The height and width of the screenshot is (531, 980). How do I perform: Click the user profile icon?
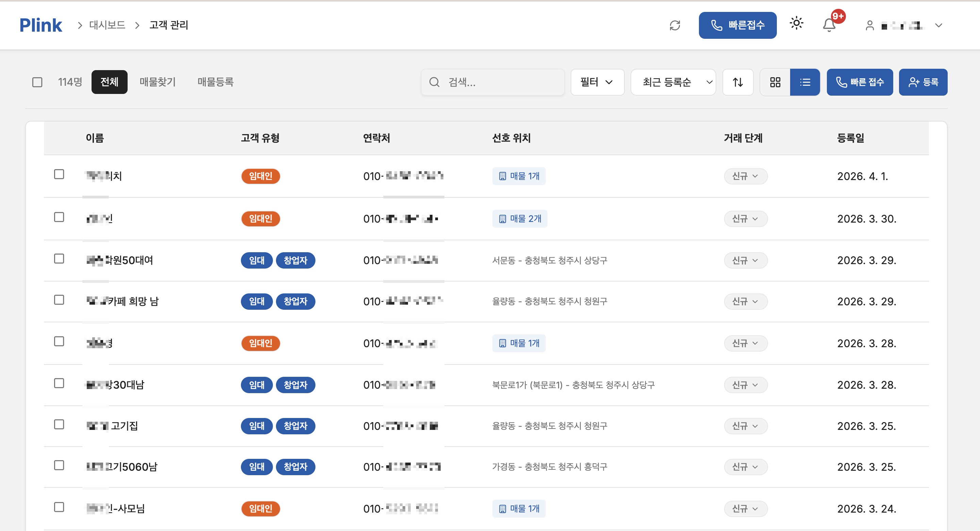pos(870,26)
